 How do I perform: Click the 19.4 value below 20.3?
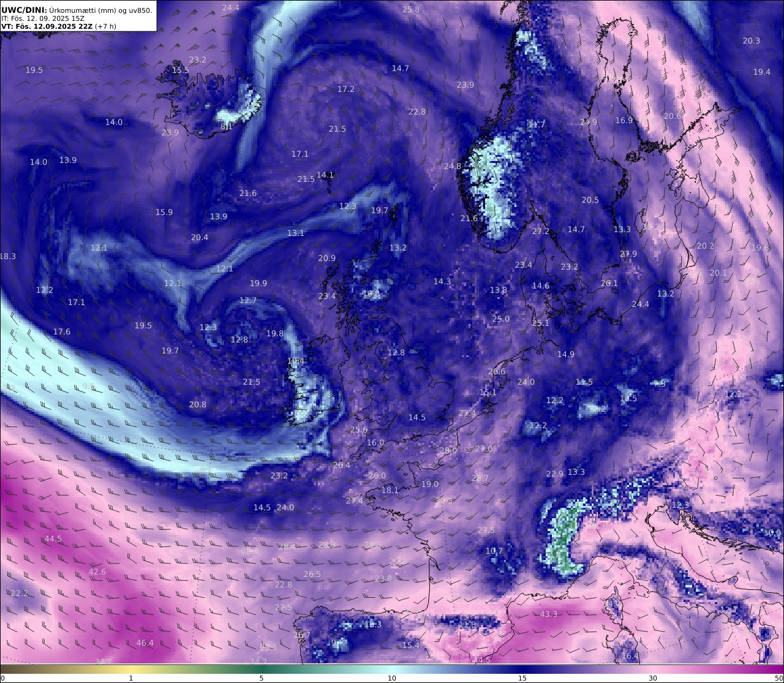click(762, 72)
